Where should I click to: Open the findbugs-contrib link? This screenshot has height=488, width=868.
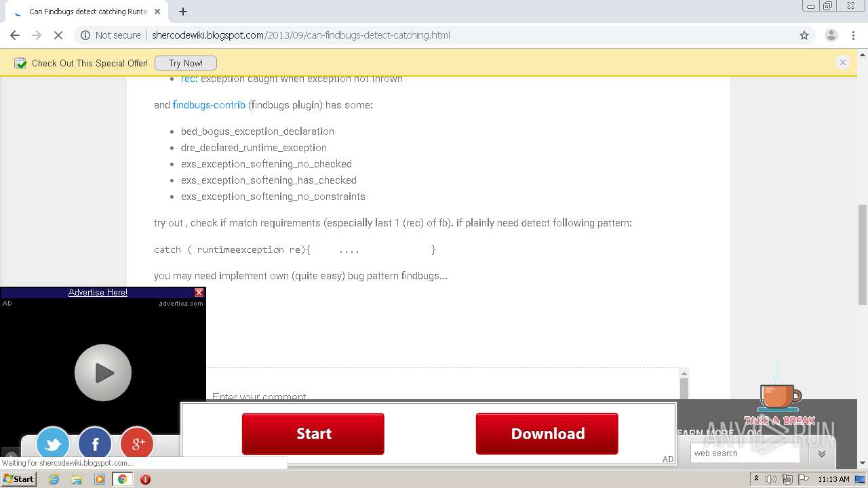pos(209,105)
